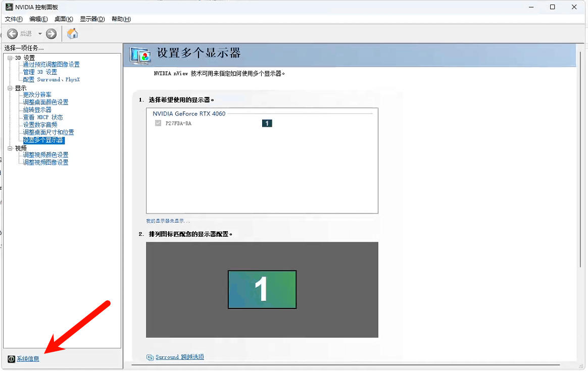Collapse the 3D 设置 tree node
This screenshot has height=372, width=588.
pos(10,58)
